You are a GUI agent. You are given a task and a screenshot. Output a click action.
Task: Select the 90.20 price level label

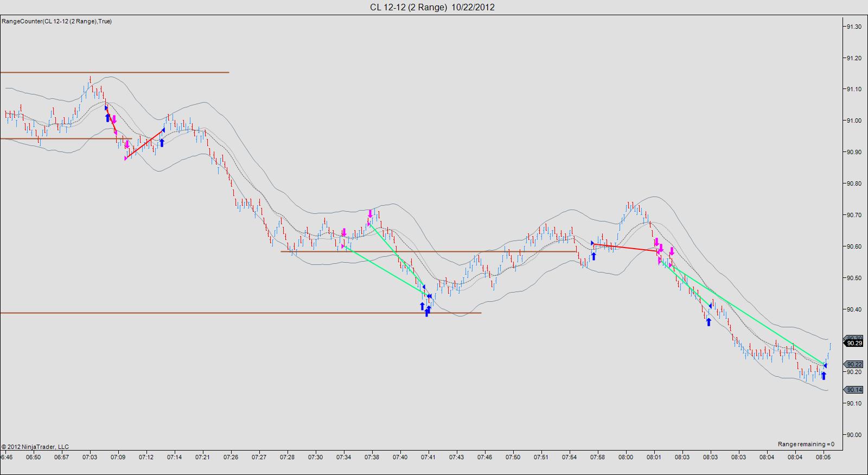(854, 372)
